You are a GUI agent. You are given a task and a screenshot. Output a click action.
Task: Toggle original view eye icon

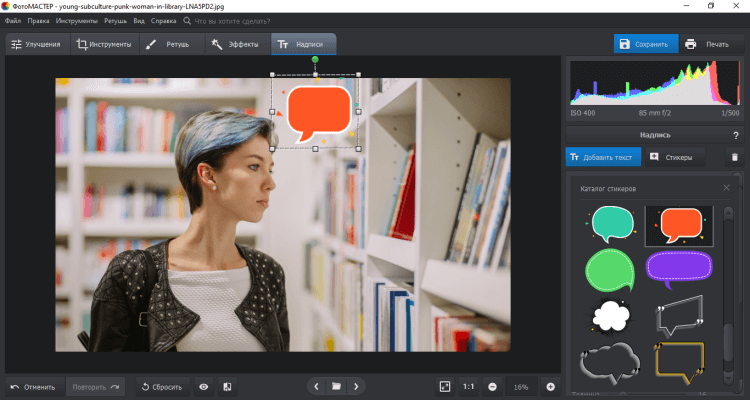(x=204, y=386)
